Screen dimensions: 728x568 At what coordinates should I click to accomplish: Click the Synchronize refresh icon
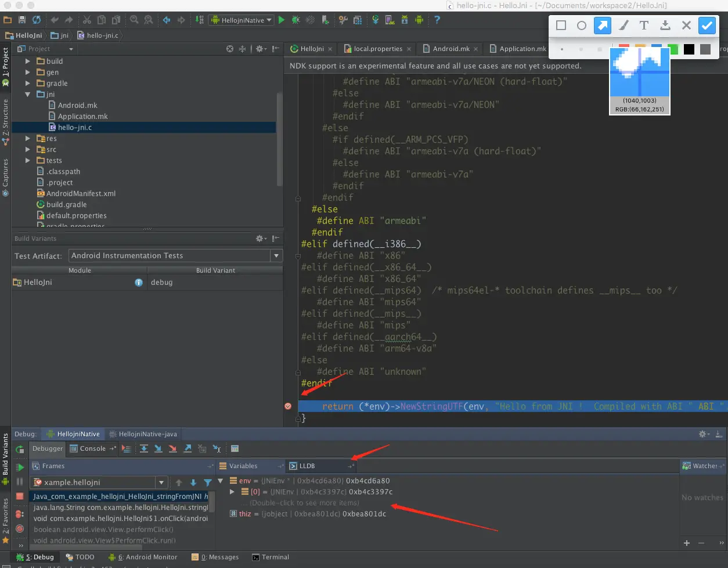click(37, 20)
